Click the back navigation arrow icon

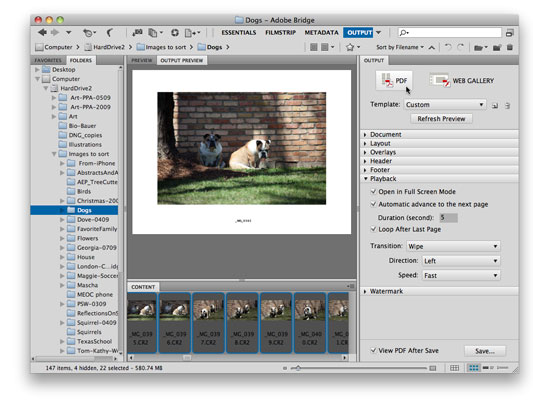42,33
